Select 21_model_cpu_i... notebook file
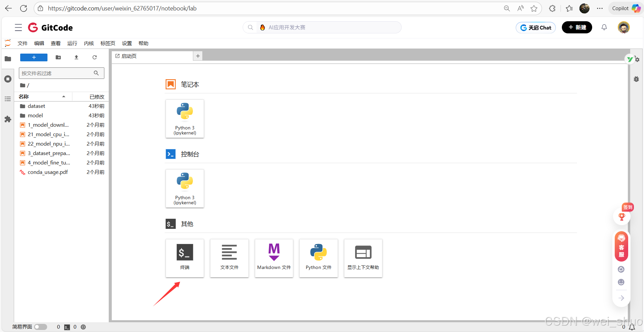The width and height of the screenshot is (644, 332). coord(62,134)
